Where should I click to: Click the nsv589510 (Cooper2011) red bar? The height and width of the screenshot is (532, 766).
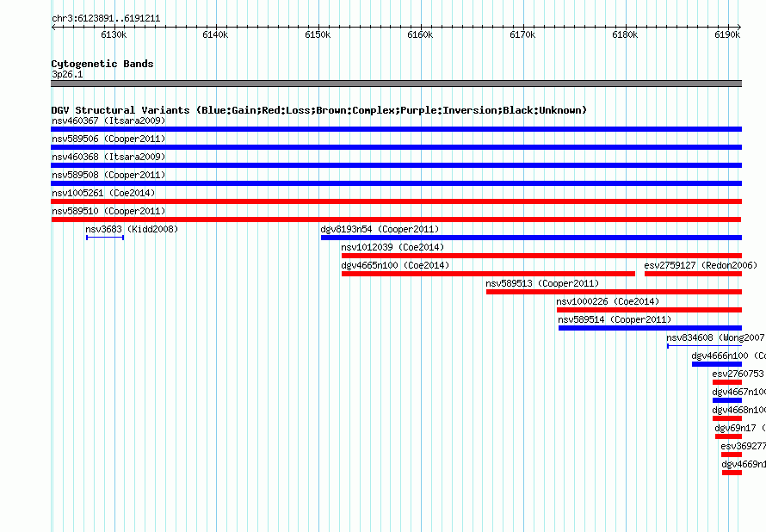click(x=396, y=220)
